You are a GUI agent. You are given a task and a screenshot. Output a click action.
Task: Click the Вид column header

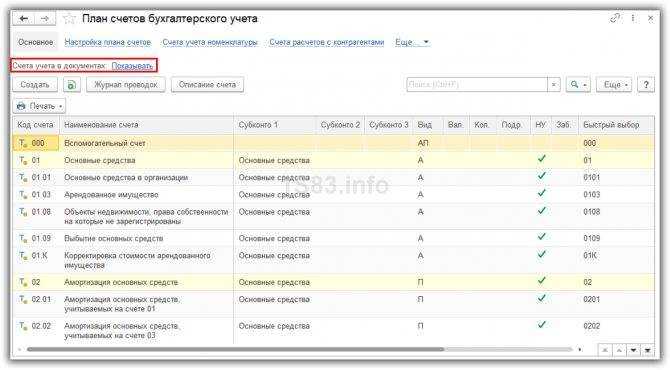click(428, 125)
